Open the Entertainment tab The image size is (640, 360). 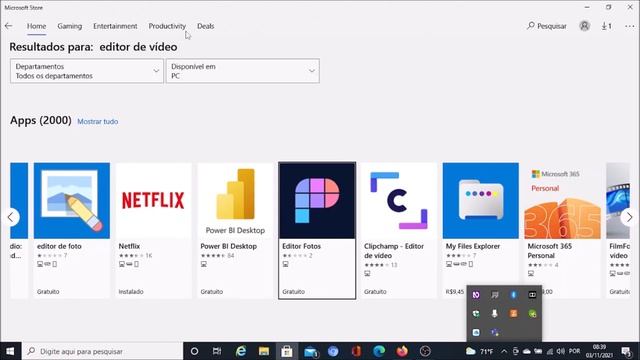[115, 26]
